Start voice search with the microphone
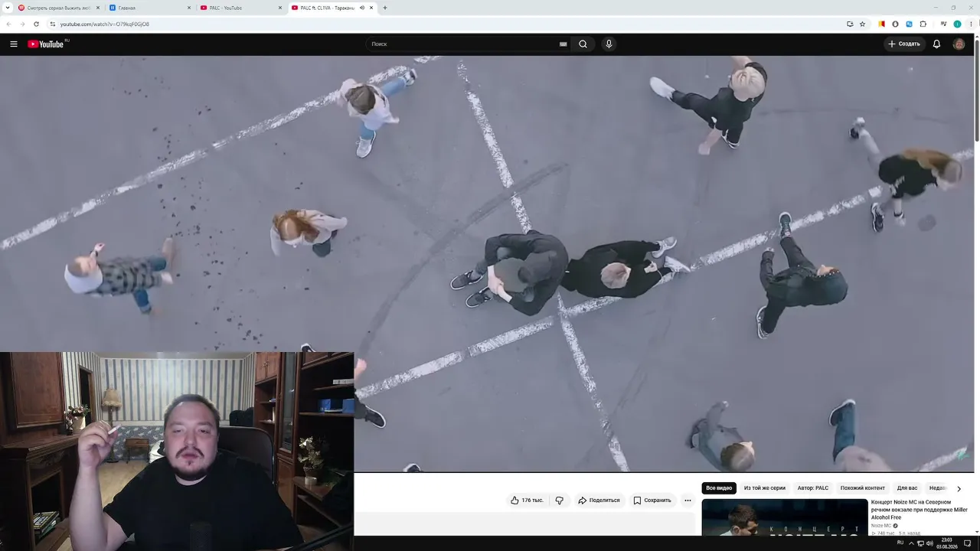This screenshot has width=980, height=551. 609,44
